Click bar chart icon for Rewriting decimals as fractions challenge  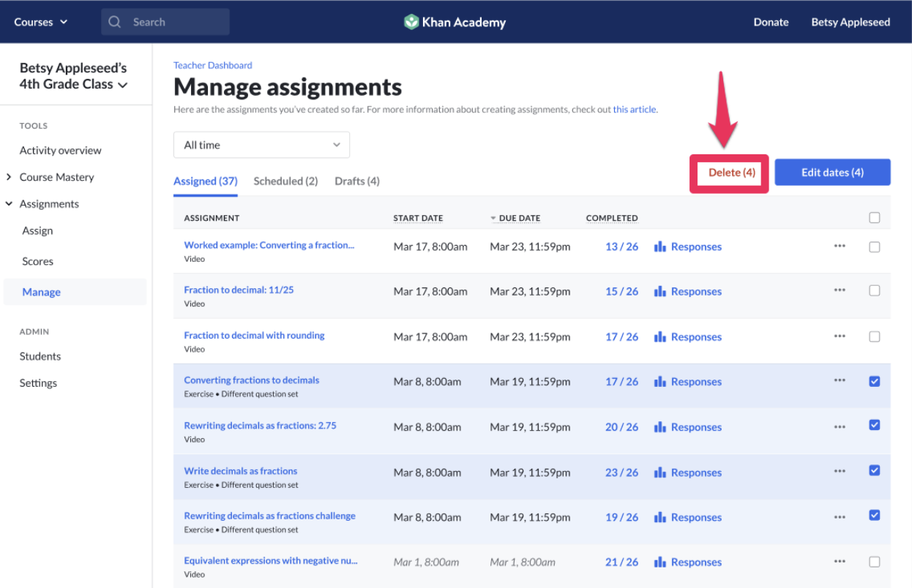tap(660, 516)
